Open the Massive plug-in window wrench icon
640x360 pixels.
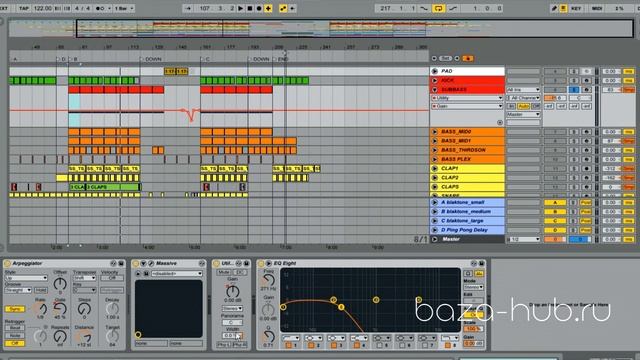[x=151, y=264]
